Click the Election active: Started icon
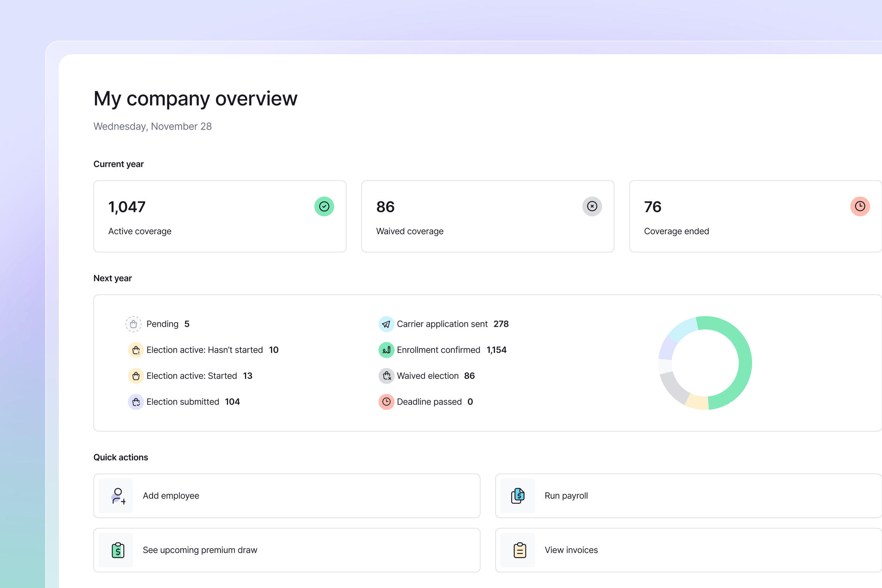The image size is (882, 588). pyautogui.click(x=136, y=376)
